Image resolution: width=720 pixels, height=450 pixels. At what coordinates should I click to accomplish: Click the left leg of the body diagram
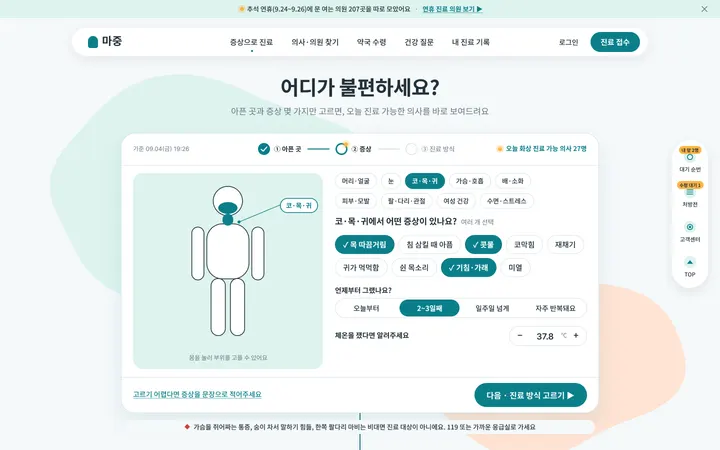point(218,307)
